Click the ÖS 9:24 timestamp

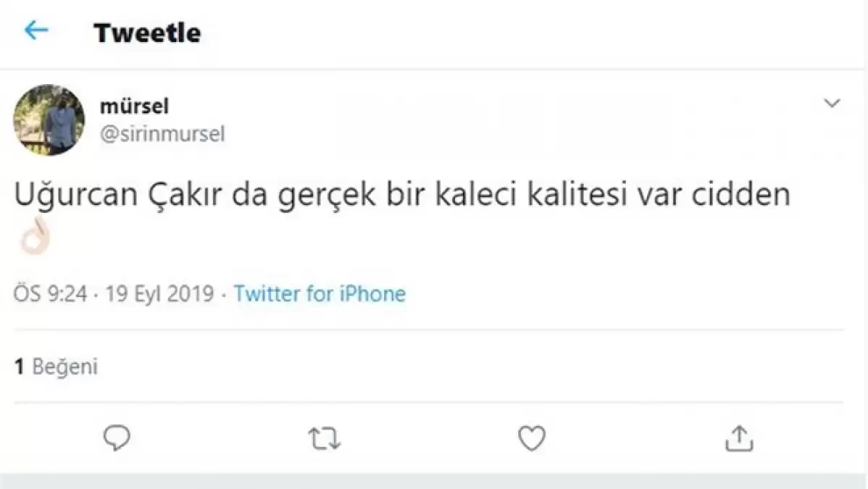(x=51, y=294)
